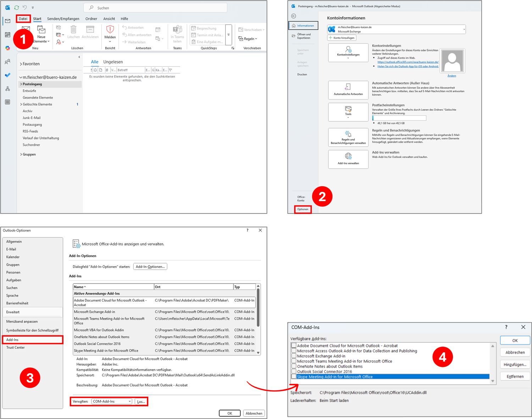Check the Skype Meeting Add-in checkbox
This screenshot has height=419, width=532.
(294, 377)
